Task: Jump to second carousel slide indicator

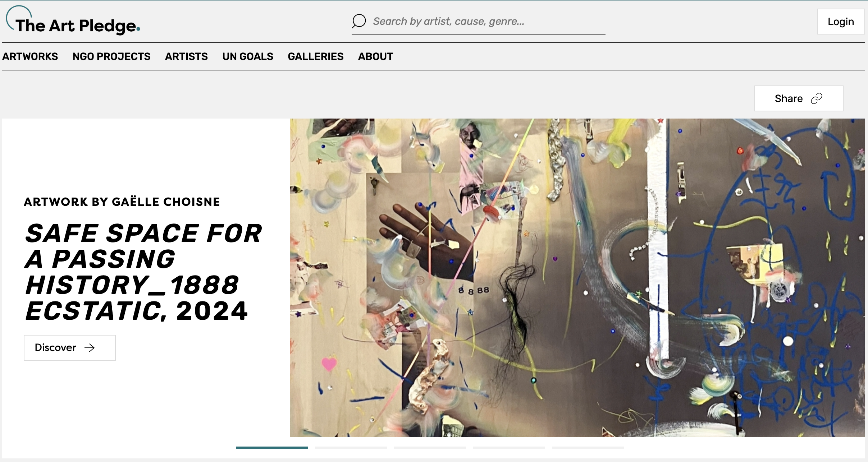Action: coord(351,448)
